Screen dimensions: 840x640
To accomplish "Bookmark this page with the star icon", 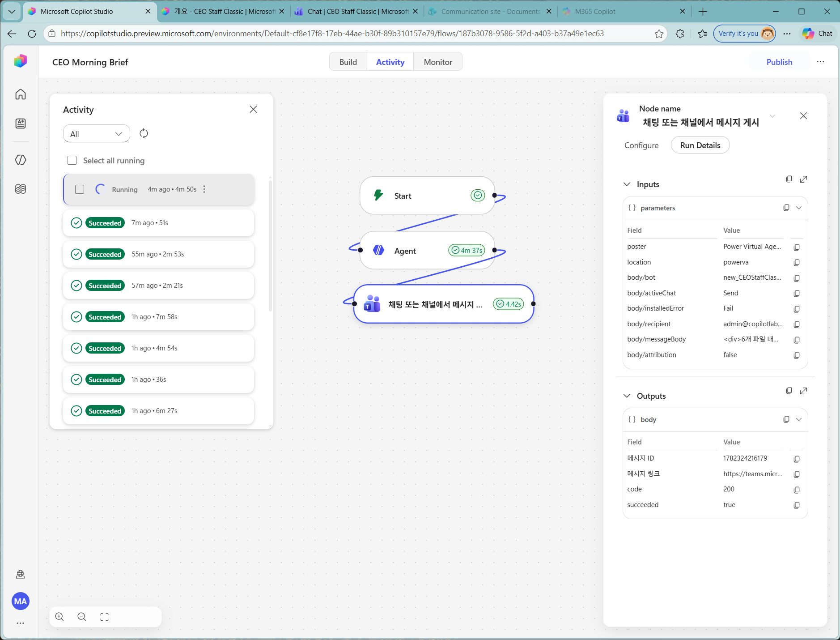I will point(659,34).
